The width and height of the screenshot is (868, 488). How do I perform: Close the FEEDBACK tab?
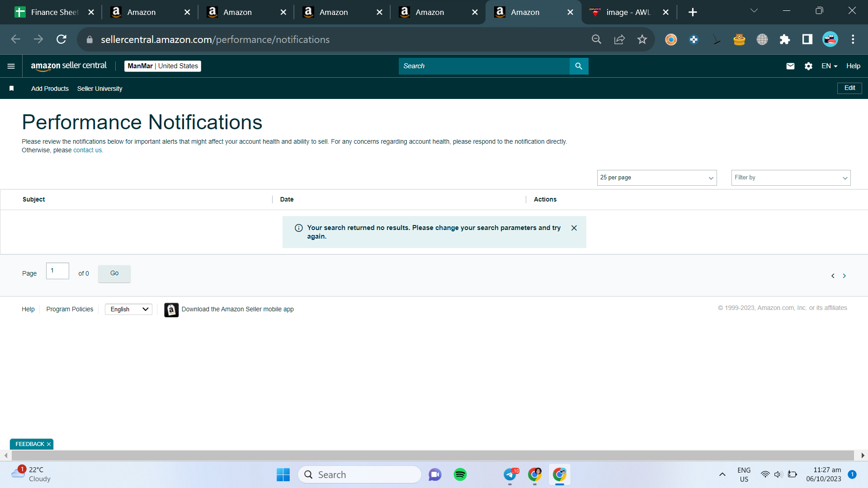49,444
